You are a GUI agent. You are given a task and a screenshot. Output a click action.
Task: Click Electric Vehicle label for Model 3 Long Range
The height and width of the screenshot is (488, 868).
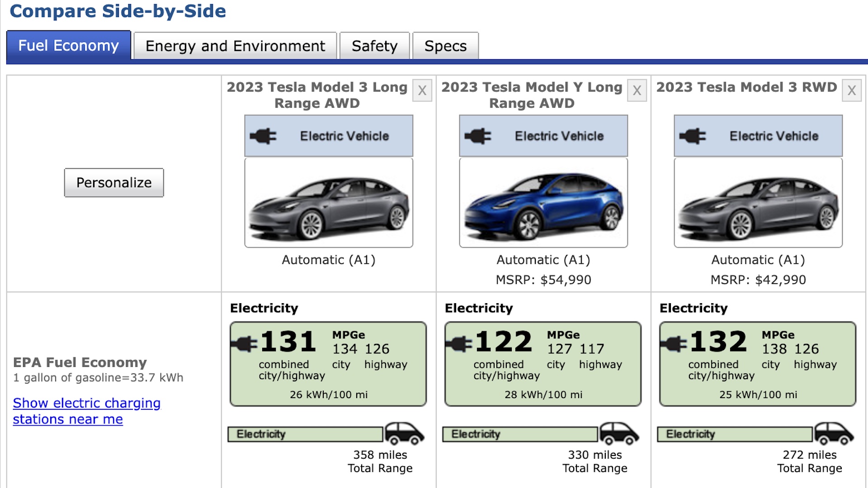click(344, 136)
